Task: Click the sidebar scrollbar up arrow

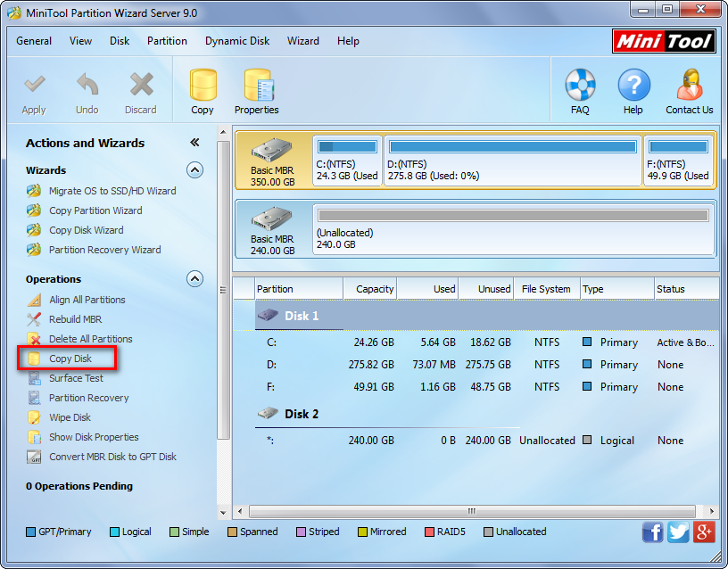Action: click(x=223, y=132)
